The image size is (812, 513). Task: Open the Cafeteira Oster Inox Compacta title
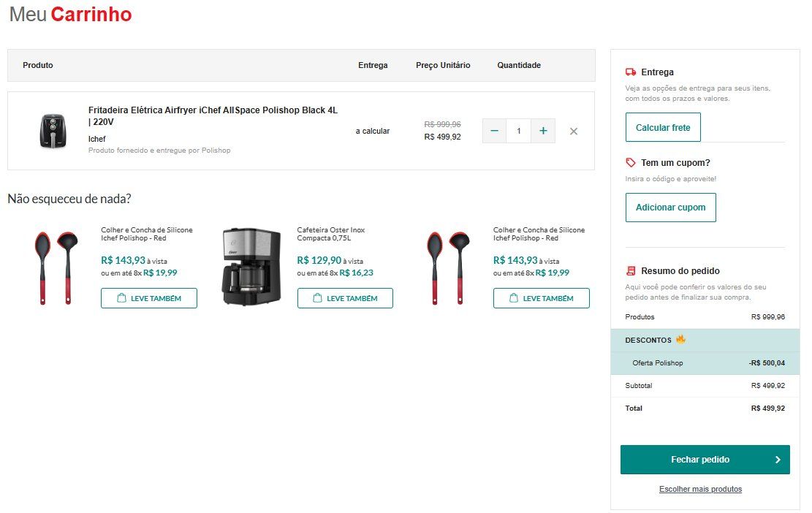(331, 234)
